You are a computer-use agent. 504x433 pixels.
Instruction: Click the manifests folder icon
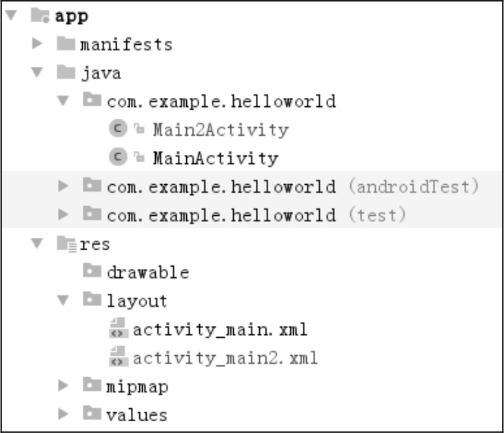click(66, 46)
